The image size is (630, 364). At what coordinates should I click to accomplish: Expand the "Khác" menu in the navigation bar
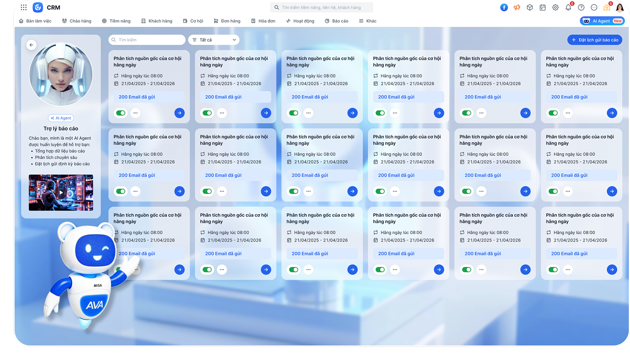click(x=367, y=21)
